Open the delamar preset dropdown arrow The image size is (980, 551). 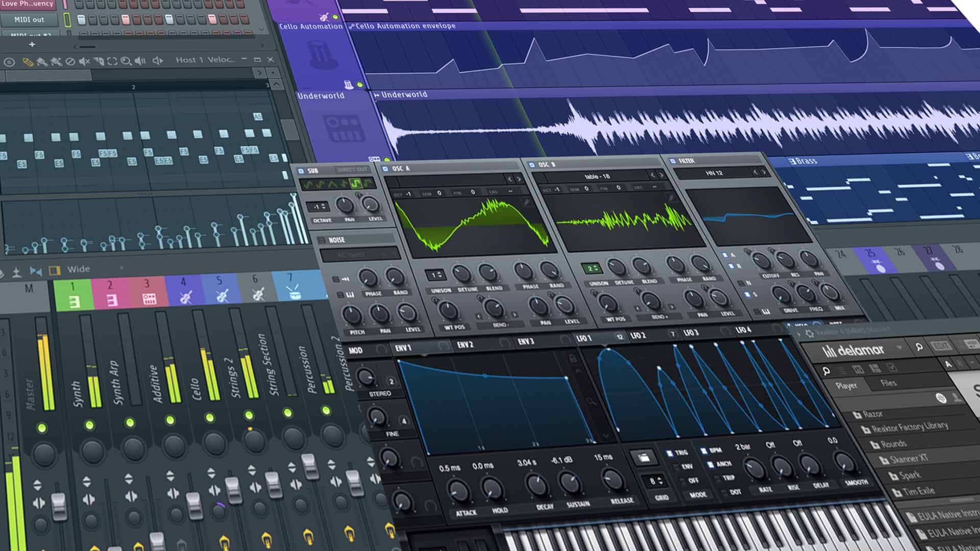coord(899,348)
